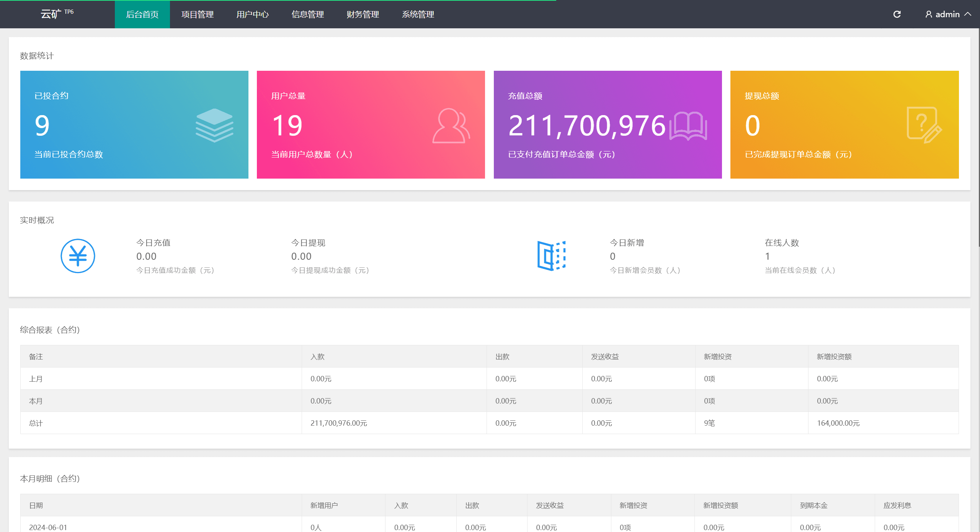980x532 pixels.
Task: Click the 用户总量 pink statistics card
Action: pos(371,124)
